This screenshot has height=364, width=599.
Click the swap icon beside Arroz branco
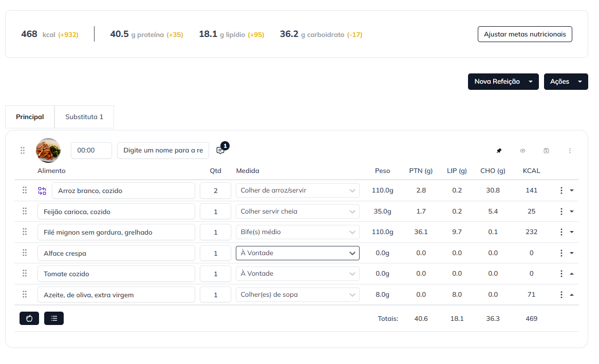click(42, 191)
